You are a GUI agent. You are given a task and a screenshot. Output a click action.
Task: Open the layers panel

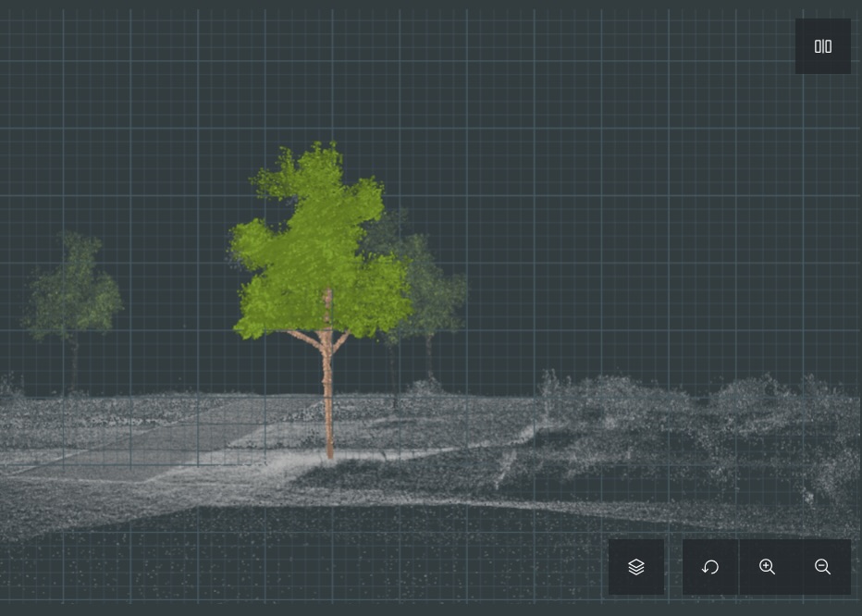[636, 567]
